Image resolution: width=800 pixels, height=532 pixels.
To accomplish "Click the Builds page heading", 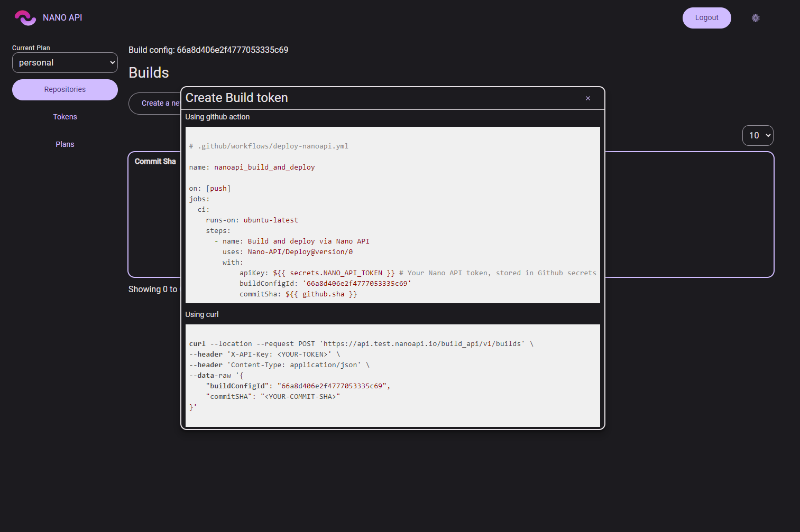I will click(x=149, y=73).
